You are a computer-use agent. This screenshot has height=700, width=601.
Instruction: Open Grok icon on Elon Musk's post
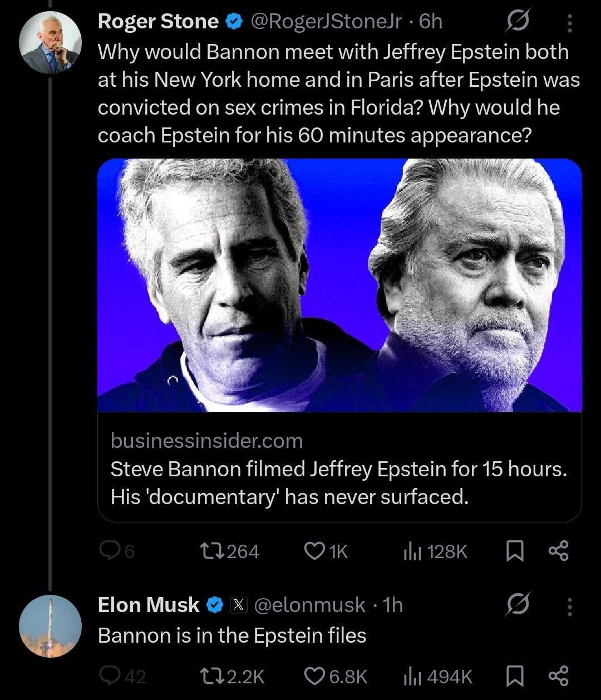[x=517, y=605]
